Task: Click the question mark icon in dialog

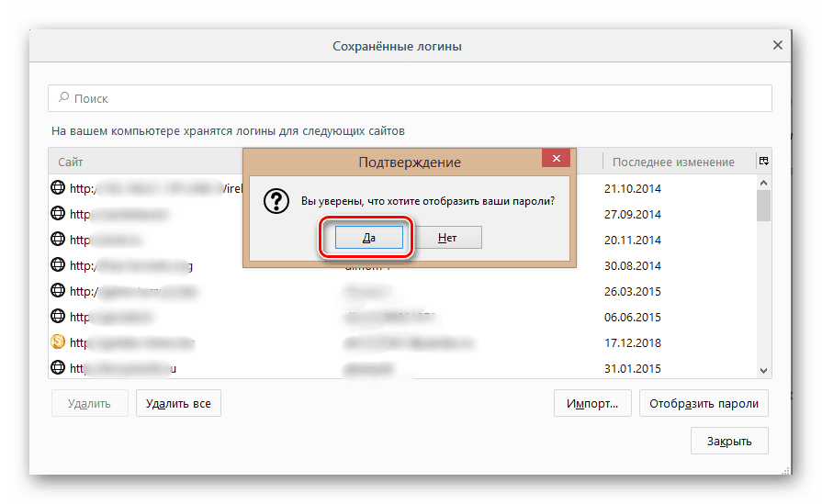Action: 276,201
